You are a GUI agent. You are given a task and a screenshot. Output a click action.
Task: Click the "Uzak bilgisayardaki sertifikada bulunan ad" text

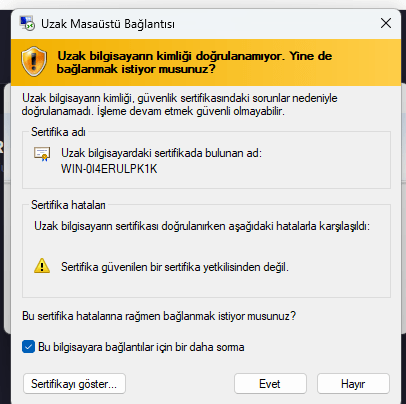pos(161,153)
